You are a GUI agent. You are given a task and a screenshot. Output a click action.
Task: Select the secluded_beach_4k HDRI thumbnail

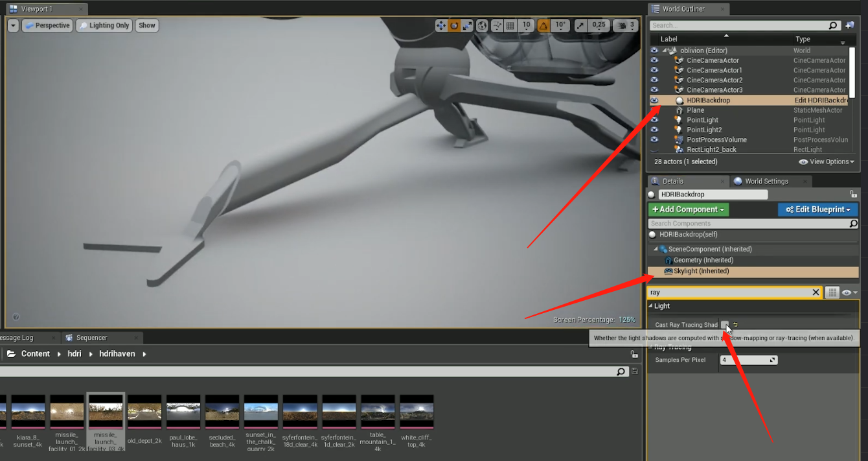pos(222,411)
